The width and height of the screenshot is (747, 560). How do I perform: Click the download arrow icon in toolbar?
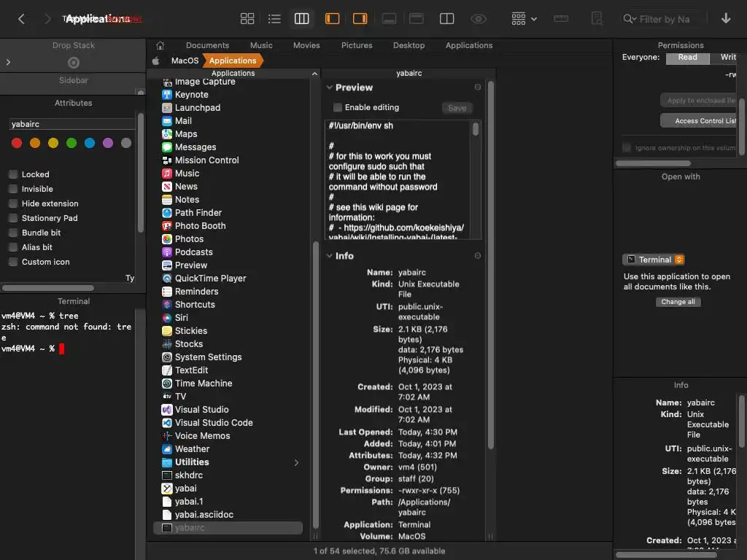(726, 18)
